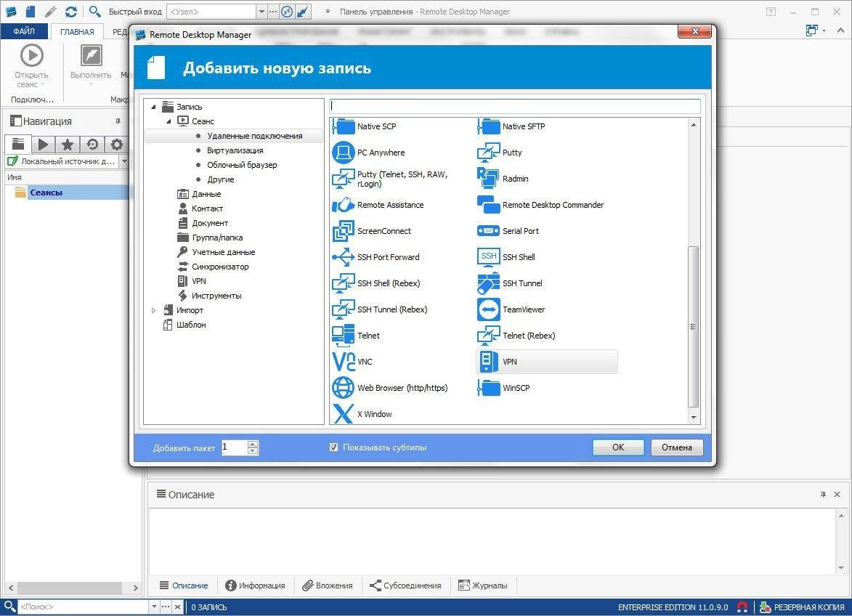852x616 pixels.
Task: Choose Web Browser (http/https) entry
Action: [x=389, y=387]
